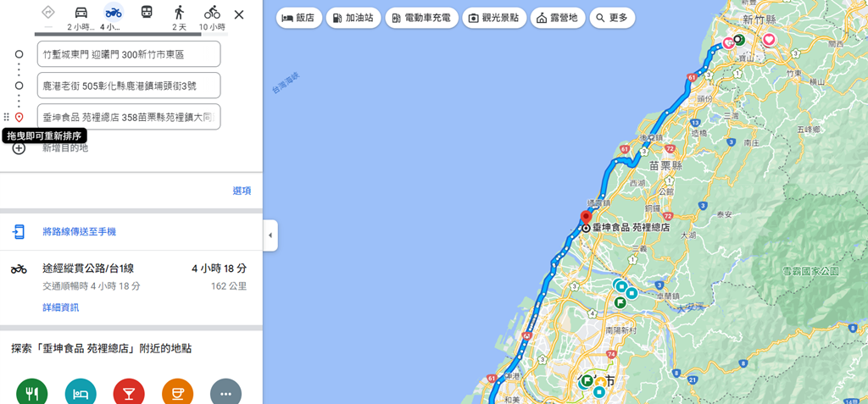The image size is (868, 404).
Task: Send directions to phone 將路線傳送至手機
Action: (79, 232)
